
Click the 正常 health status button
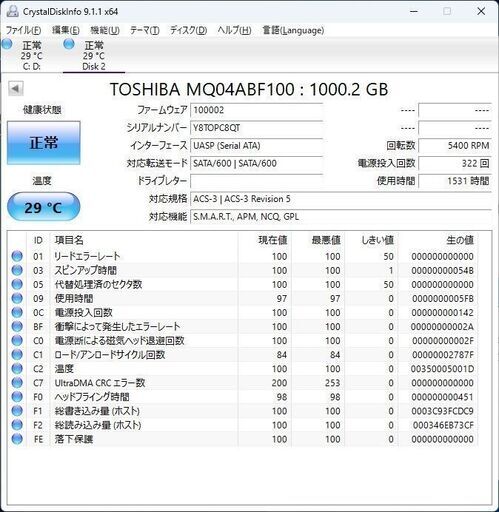point(44,143)
